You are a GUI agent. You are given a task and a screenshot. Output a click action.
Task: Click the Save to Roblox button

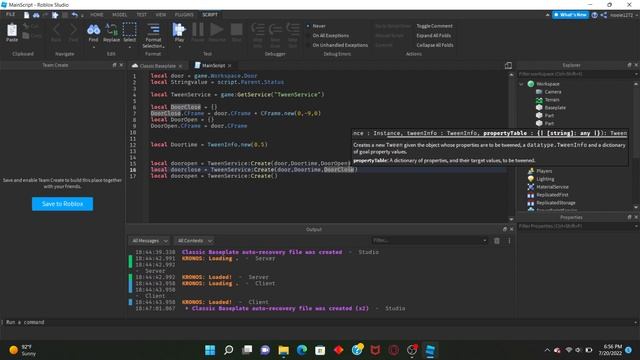[62, 204]
